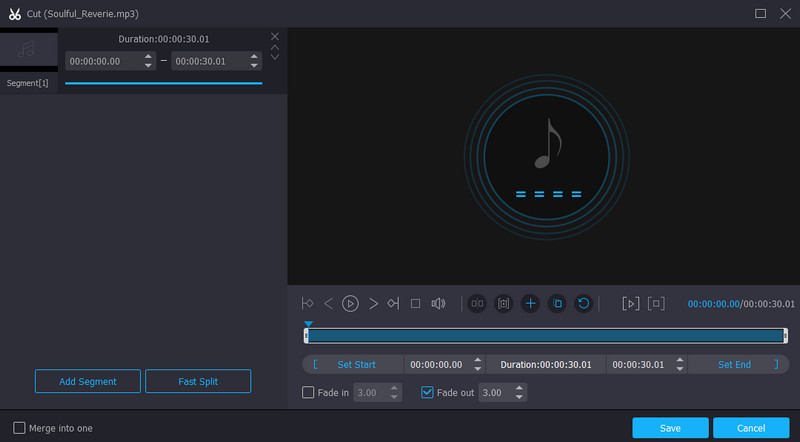The height and width of the screenshot is (442, 800).
Task: Increase the Fade out duration with the up arrow
Action: click(x=519, y=389)
